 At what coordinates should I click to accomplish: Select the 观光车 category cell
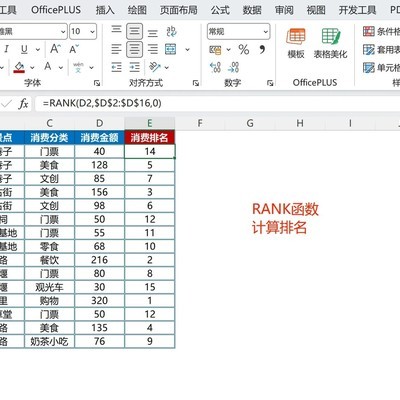click(49, 287)
